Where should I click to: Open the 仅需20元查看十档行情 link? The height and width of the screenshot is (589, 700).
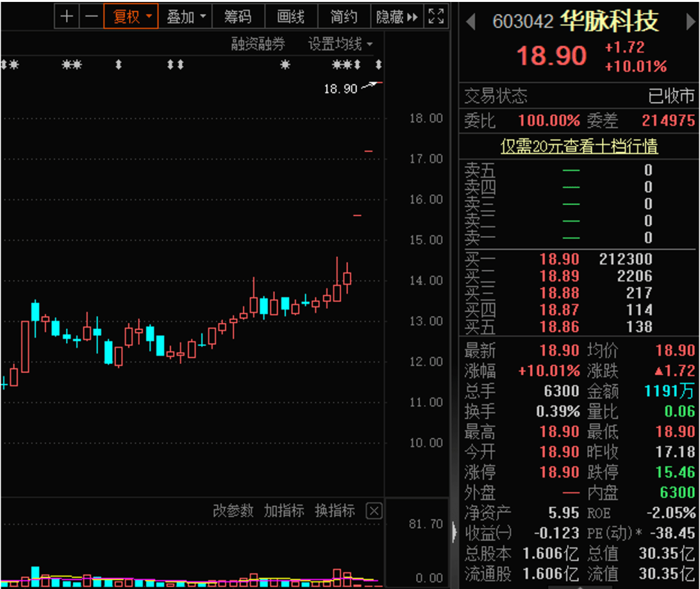tap(579, 146)
